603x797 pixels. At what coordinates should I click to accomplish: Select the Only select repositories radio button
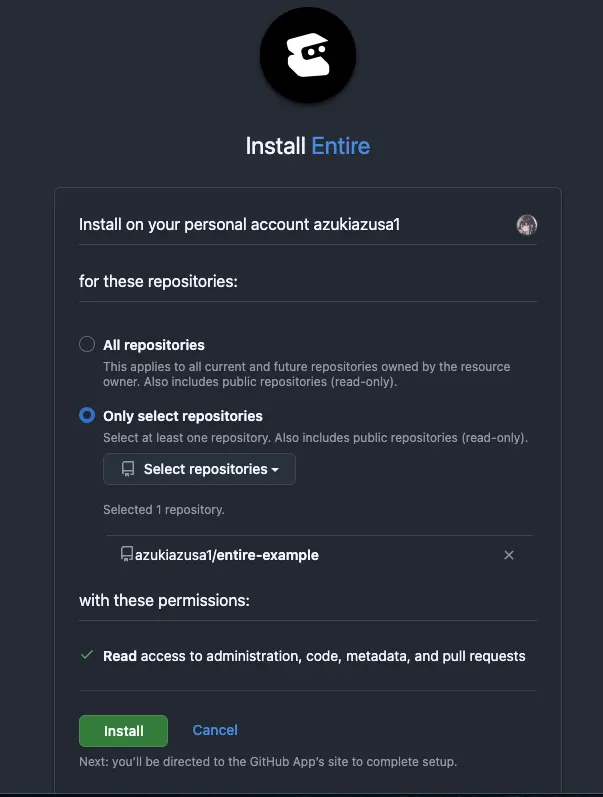pos(87,415)
